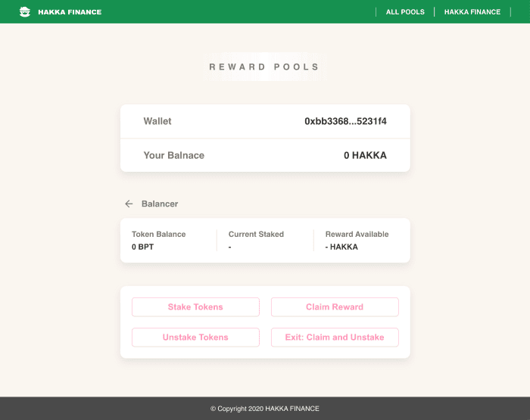Click the HAKKA FINANCE brand title next to logo
The width and height of the screenshot is (530, 420).
[x=70, y=12]
